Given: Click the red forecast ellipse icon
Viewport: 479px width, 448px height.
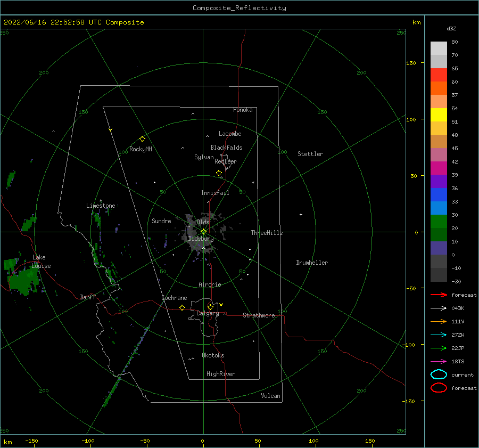Looking at the screenshot, I should coord(439,388).
